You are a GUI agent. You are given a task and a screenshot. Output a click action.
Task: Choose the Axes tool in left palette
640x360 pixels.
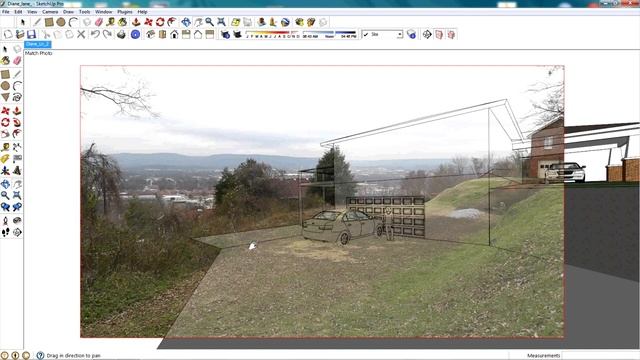pos(5,170)
